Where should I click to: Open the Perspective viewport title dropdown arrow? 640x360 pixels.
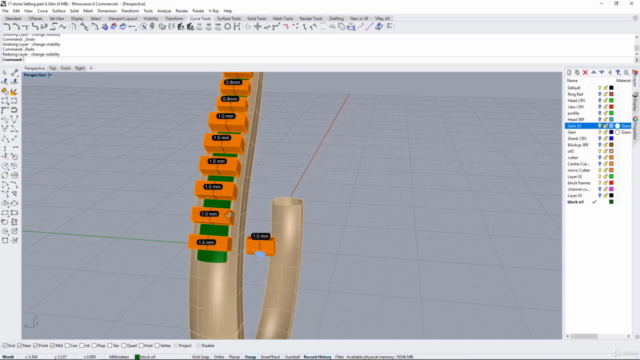coord(50,75)
